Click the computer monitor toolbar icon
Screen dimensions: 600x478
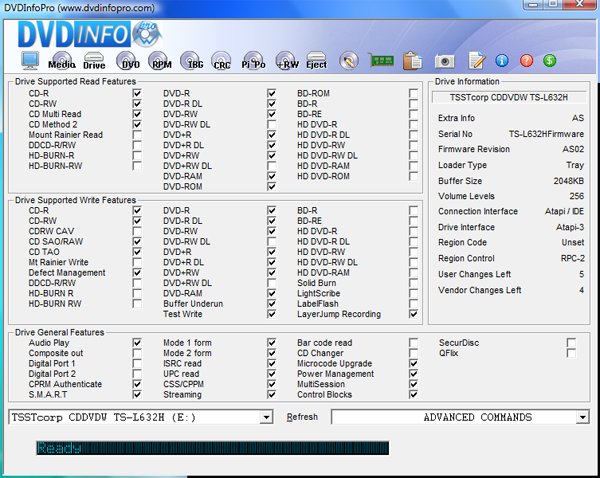coord(30,60)
